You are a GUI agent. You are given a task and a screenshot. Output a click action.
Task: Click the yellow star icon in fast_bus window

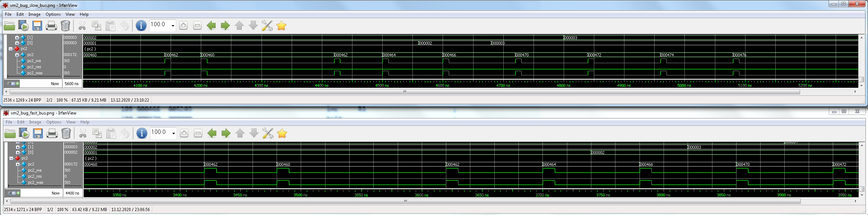pyautogui.click(x=282, y=134)
